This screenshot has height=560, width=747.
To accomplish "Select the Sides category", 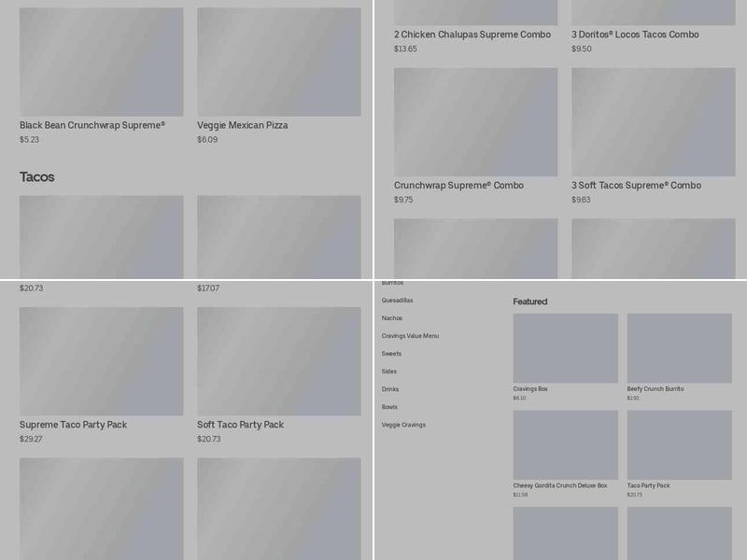I will [389, 371].
